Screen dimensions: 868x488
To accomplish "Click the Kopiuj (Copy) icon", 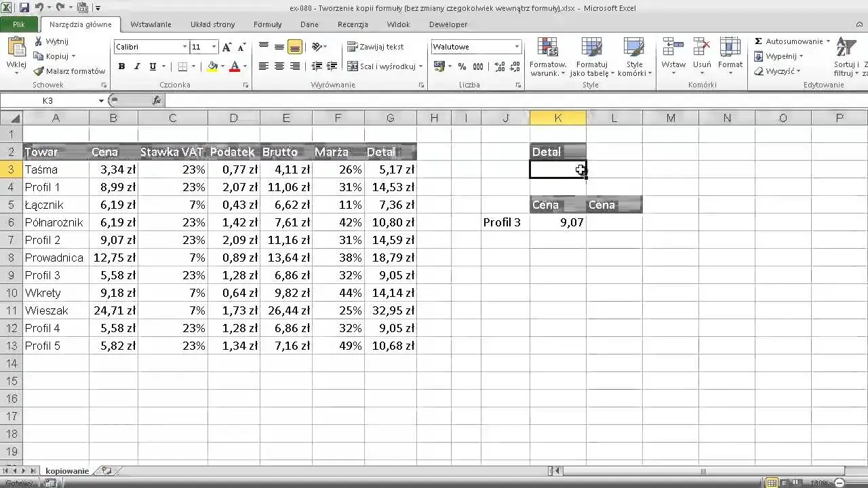I will point(39,56).
